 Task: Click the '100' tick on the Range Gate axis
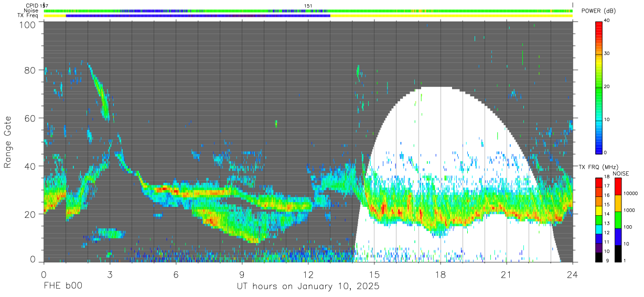[28, 25]
